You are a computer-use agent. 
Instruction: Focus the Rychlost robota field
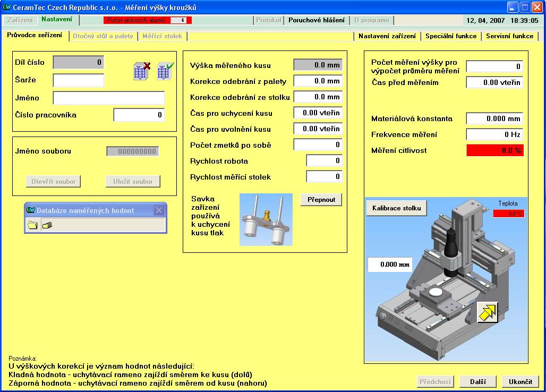pos(324,161)
